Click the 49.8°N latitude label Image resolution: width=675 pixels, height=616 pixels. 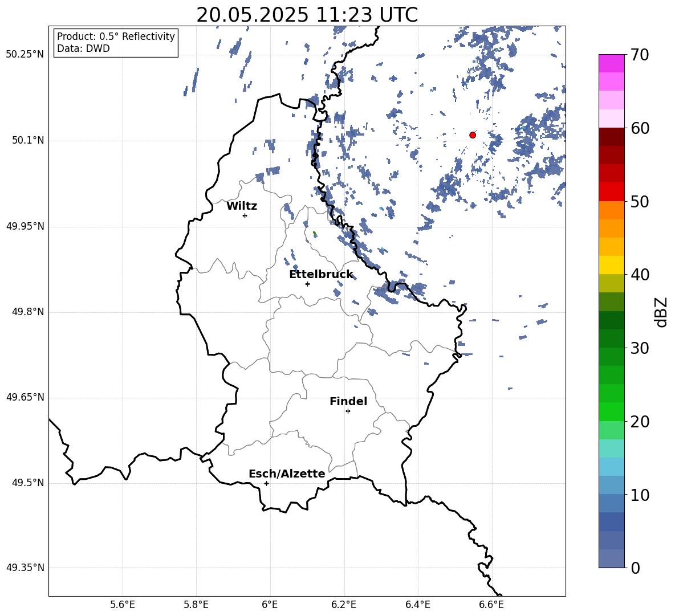pyautogui.click(x=29, y=312)
